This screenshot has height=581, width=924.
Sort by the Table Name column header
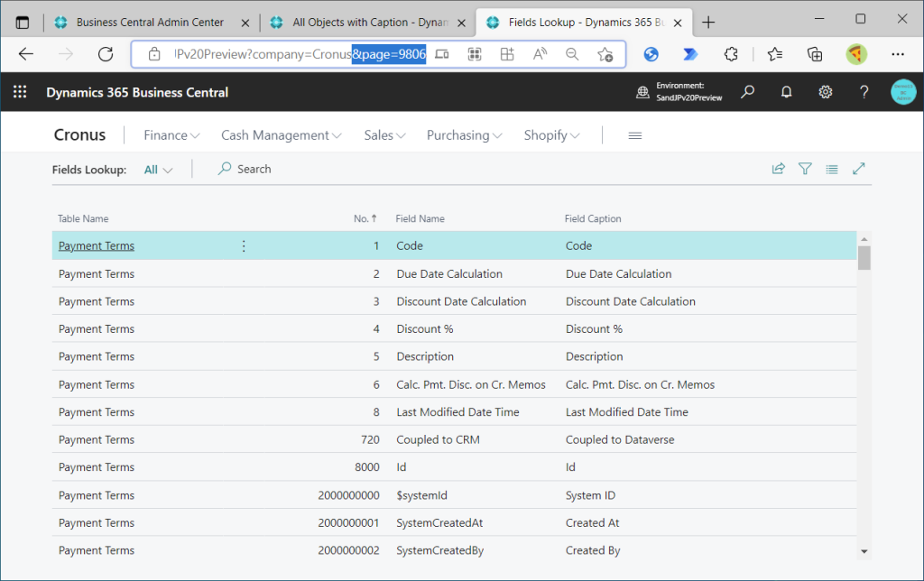click(83, 218)
